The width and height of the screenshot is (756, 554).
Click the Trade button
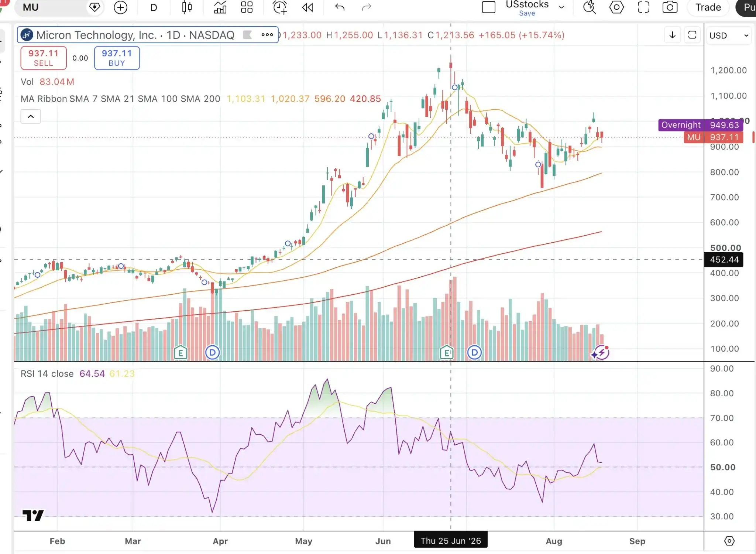(708, 7)
